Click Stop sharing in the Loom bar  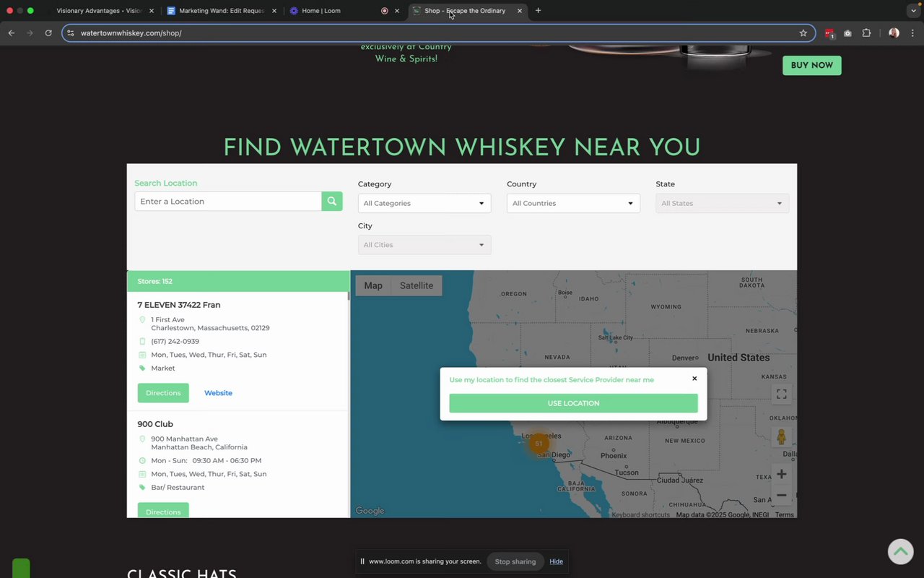coord(515,561)
